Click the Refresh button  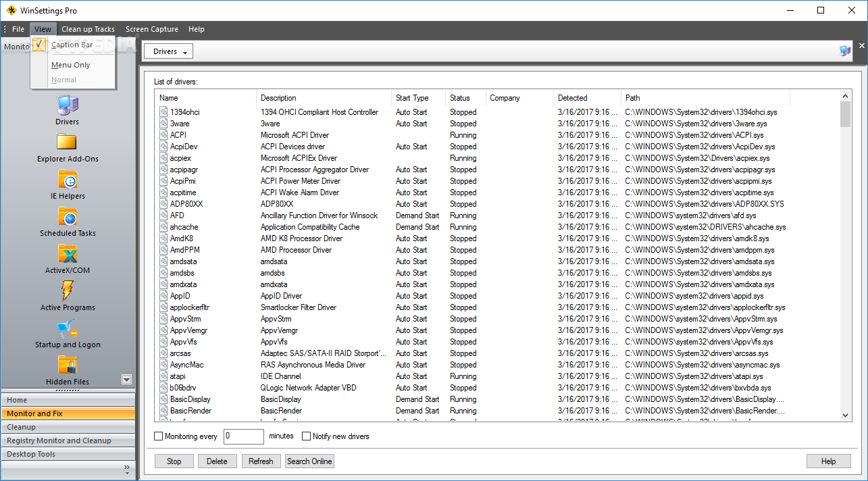[x=261, y=461]
